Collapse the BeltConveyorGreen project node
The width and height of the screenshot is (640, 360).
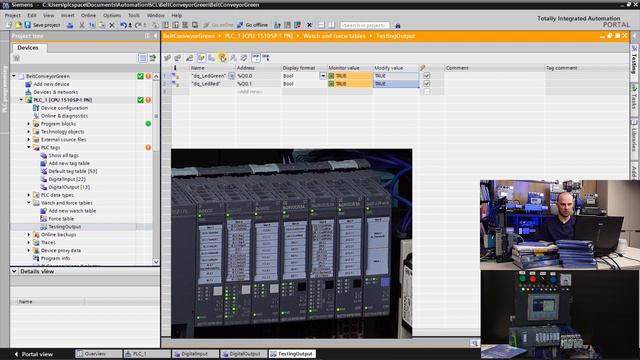14,76
